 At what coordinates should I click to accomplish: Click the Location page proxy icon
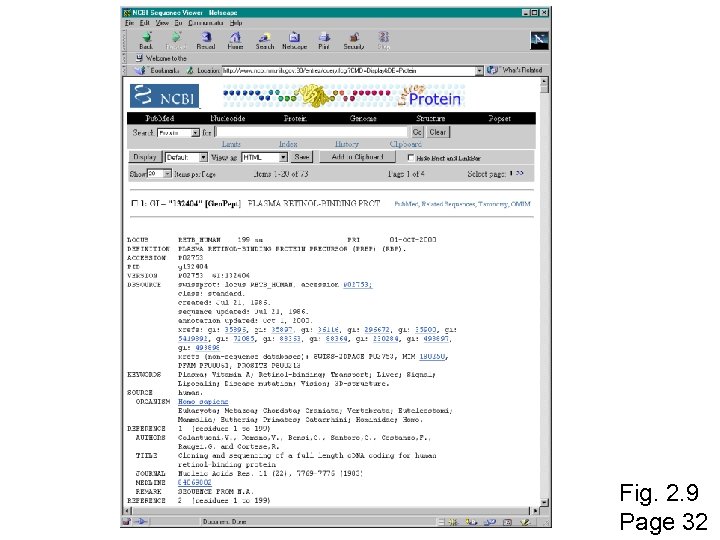pos(190,70)
